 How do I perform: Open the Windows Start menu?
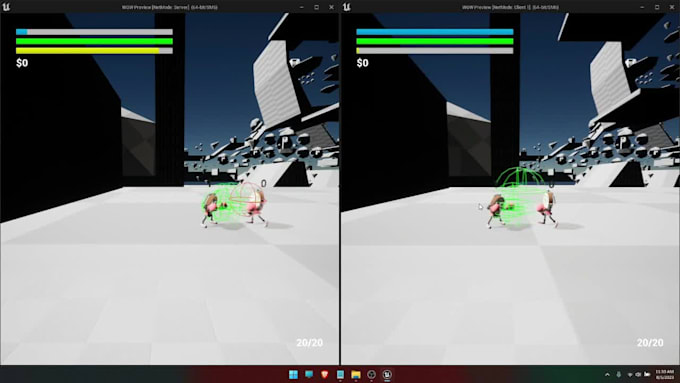(x=293, y=374)
